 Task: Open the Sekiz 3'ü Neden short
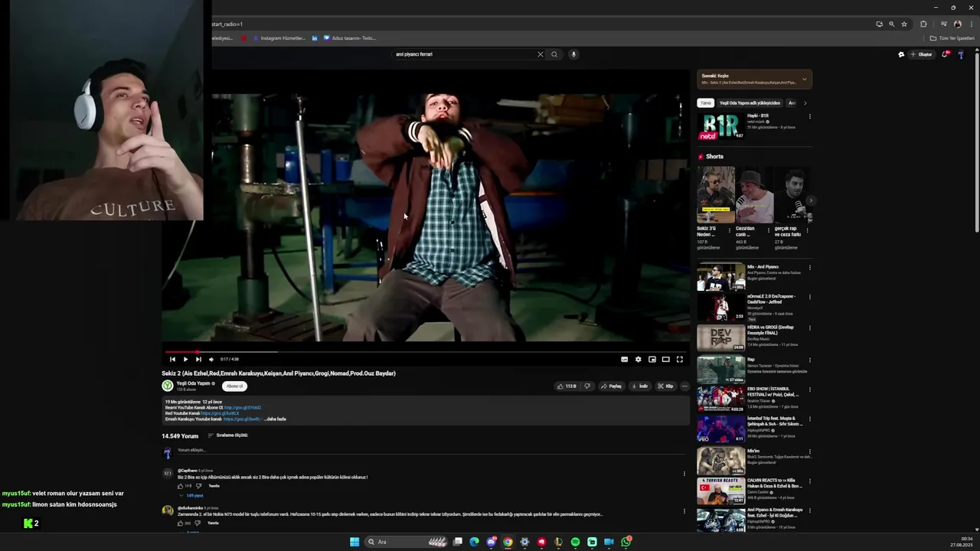tap(716, 194)
